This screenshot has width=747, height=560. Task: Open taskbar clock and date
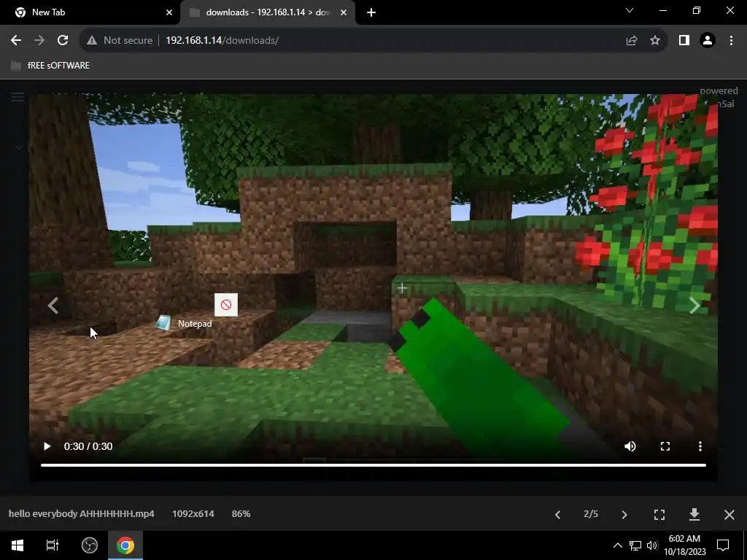click(684, 545)
